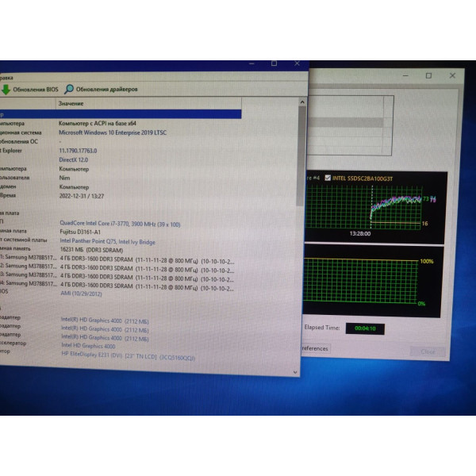Click the Elapsed Time 00:04:10 field

(x=365, y=328)
